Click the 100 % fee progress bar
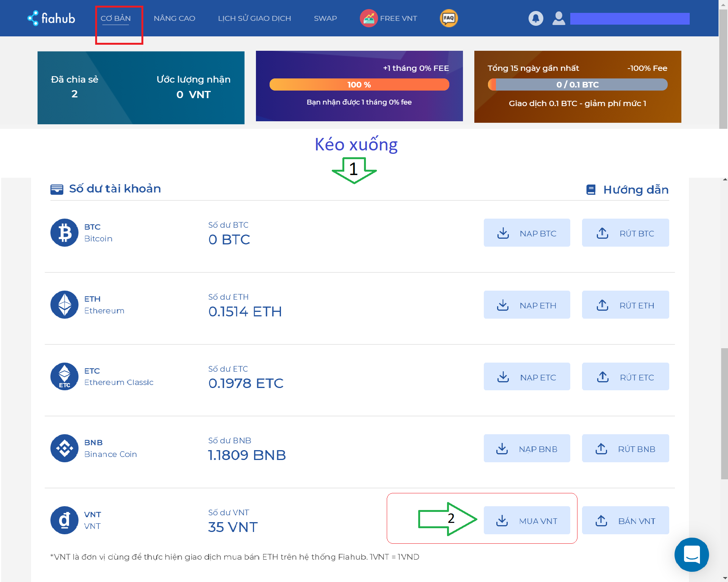The image size is (728, 582). 359,84
